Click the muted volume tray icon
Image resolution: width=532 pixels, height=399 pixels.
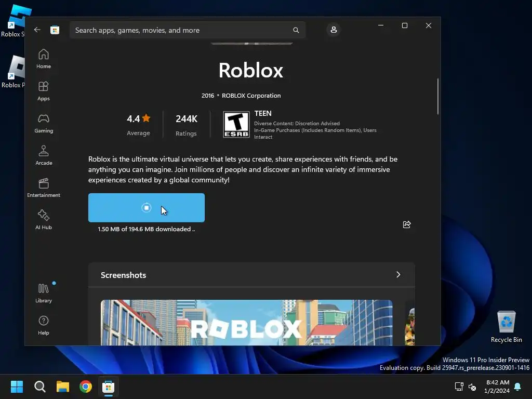coord(472,387)
